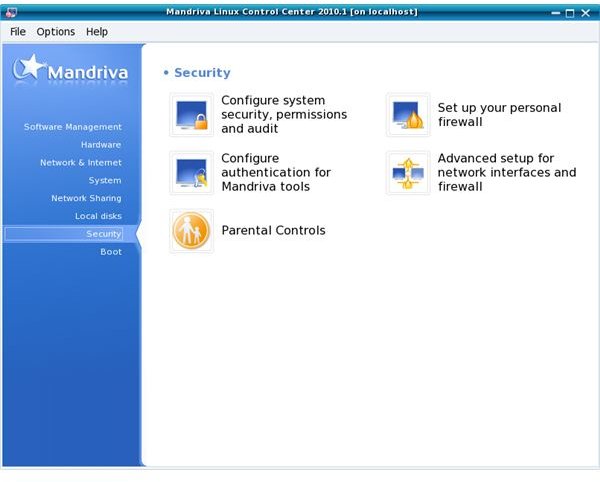Switch to Software Management section

pos(73,127)
